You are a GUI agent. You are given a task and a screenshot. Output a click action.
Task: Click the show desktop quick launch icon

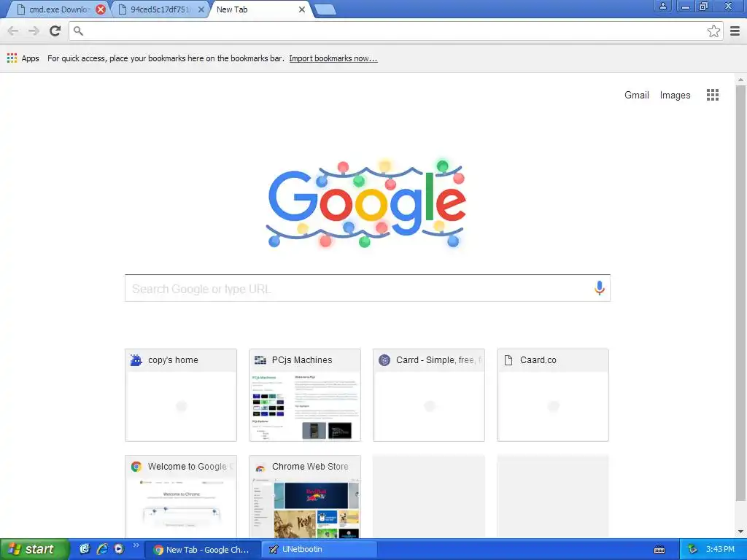point(85,549)
